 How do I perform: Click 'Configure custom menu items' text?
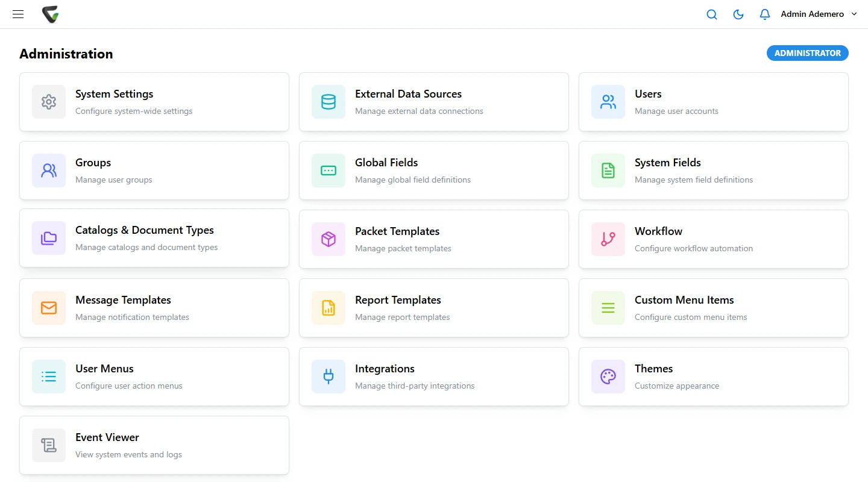click(691, 317)
